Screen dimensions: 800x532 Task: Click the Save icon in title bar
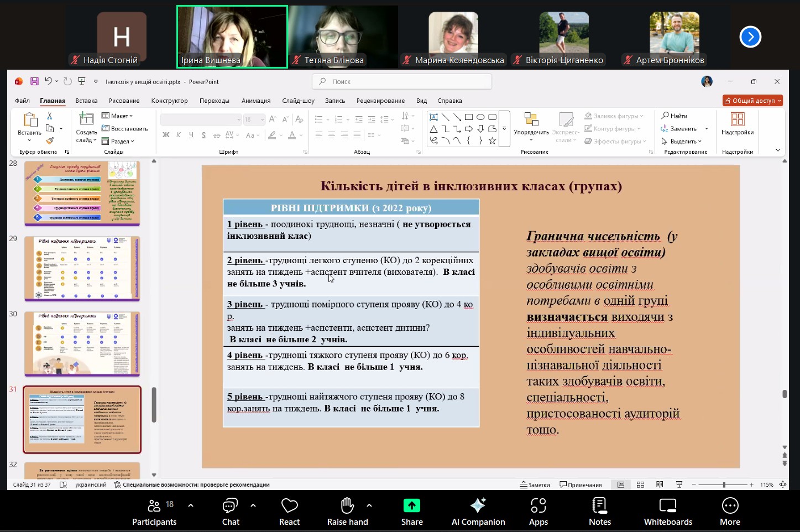click(34, 81)
